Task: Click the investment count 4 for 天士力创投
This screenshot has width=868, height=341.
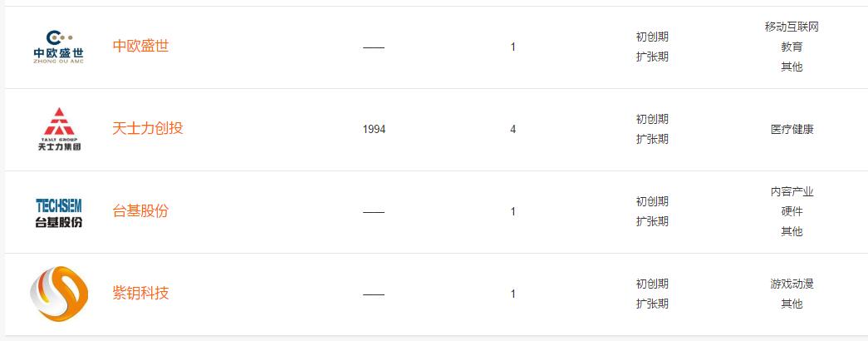Action: 513,129
